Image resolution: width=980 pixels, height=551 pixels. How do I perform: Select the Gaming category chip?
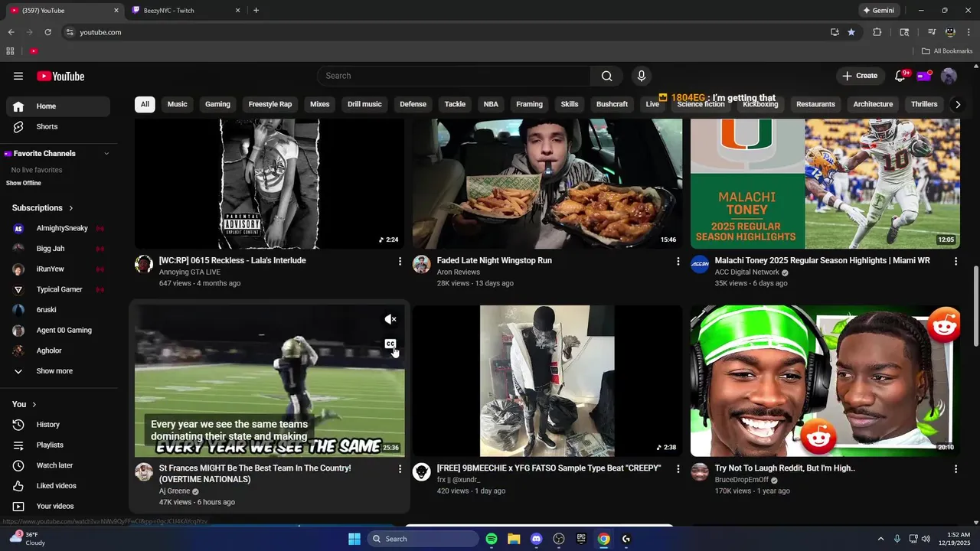217,104
